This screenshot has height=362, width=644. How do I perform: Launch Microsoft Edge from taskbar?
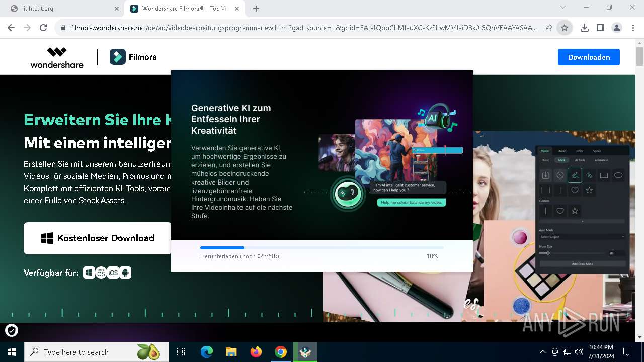click(207, 352)
